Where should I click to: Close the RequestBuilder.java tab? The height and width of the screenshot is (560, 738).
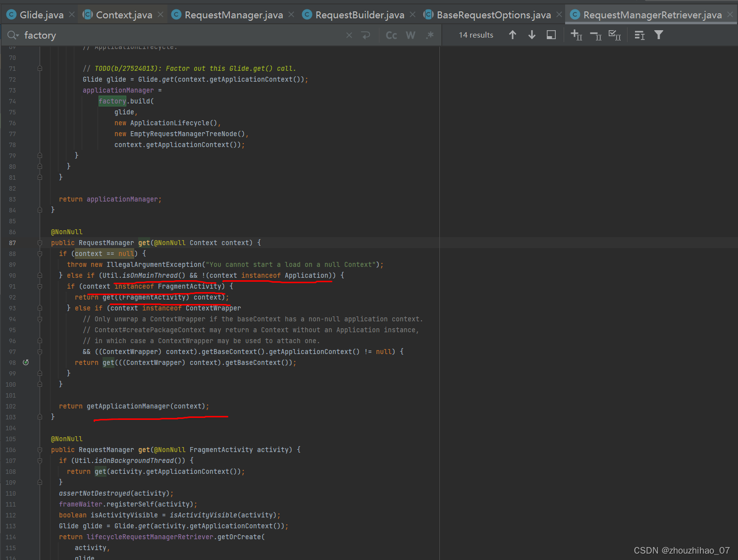click(x=413, y=15)
